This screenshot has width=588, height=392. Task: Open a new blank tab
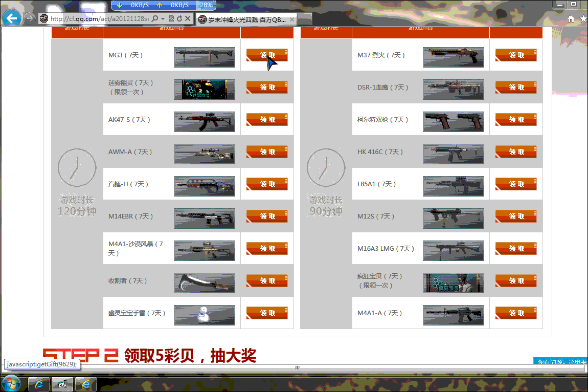click(x=305, y=19)
